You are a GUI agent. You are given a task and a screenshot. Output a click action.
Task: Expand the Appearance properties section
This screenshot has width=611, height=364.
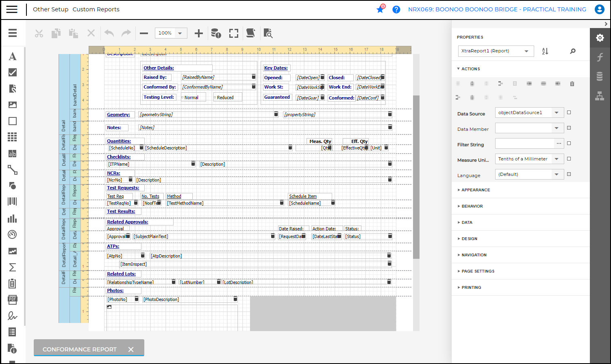point(475,190)
